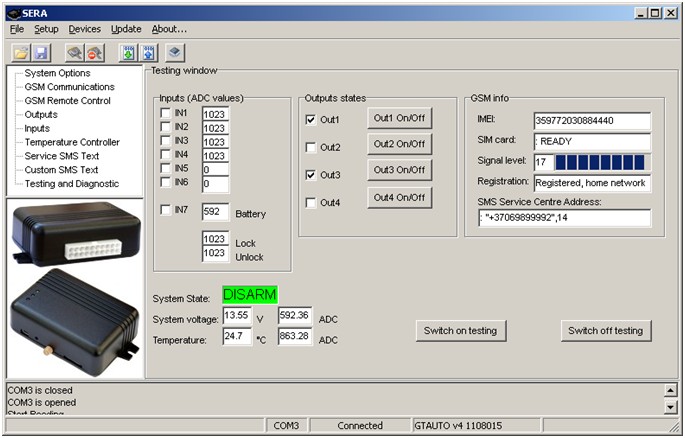The width and height of the screenshot is (685, 438).
Task: Open the Setup menu
Action: (46, 29)
